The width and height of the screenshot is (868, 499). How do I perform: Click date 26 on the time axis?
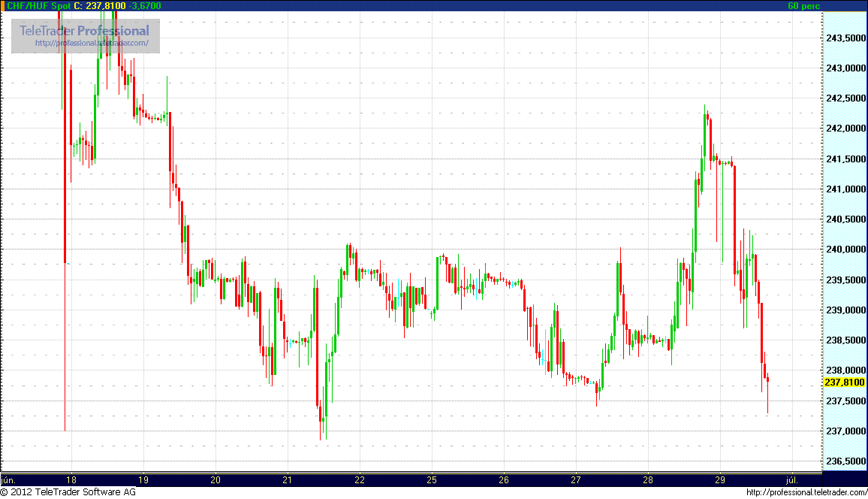point(504,480)
